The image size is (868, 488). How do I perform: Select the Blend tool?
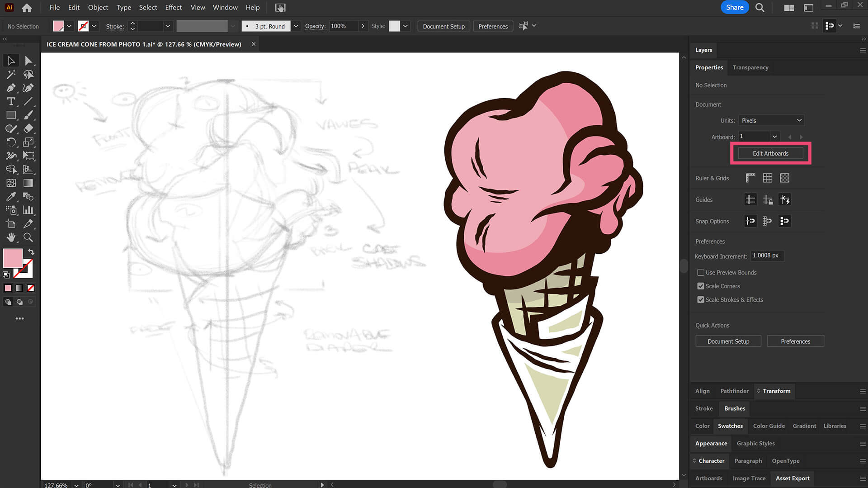coord(28,196)
